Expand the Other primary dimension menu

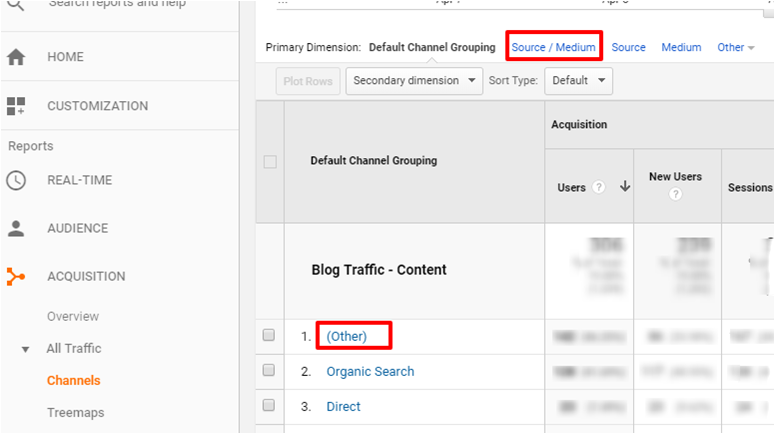[736, 47]
